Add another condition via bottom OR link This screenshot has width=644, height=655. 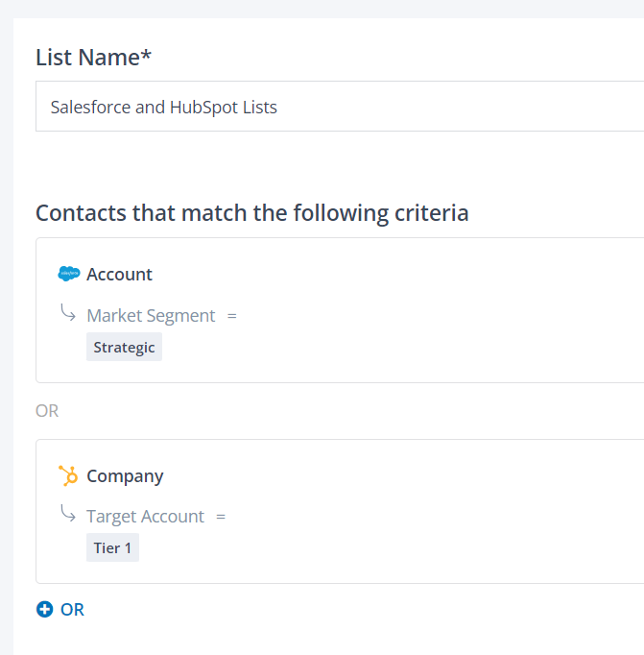pos(72,609)
